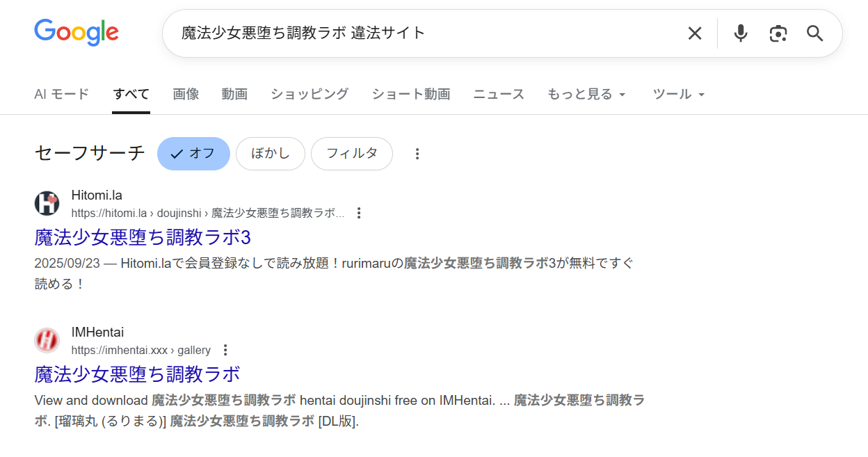The width and height of the screenshot is (868, 457).
Task: Start voice search via microphone icon
Action: point(740,33)
